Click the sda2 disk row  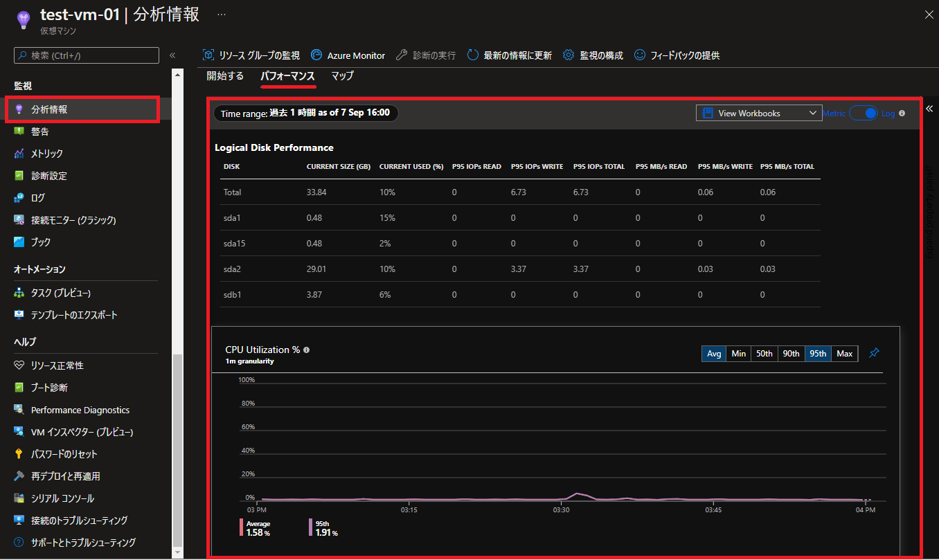pyautogui.click(x=520, y=269)
